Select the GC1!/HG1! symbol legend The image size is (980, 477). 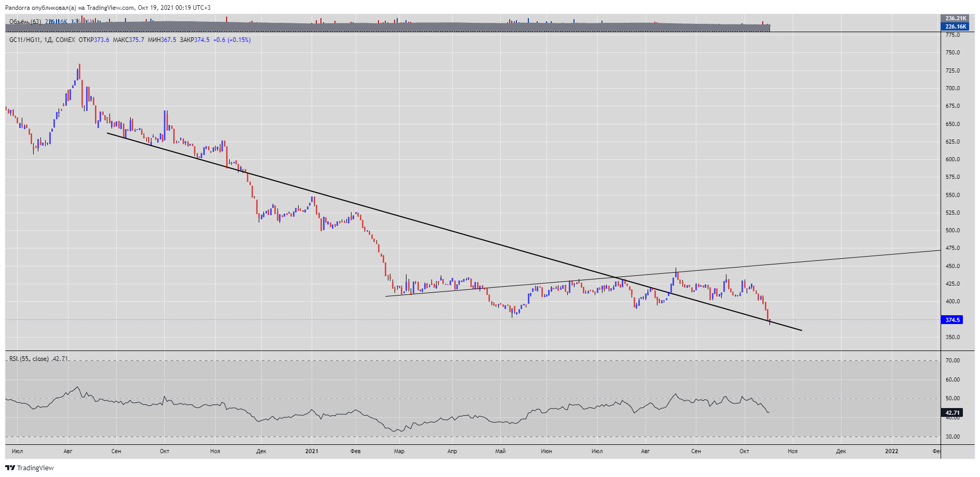(42, 40)
